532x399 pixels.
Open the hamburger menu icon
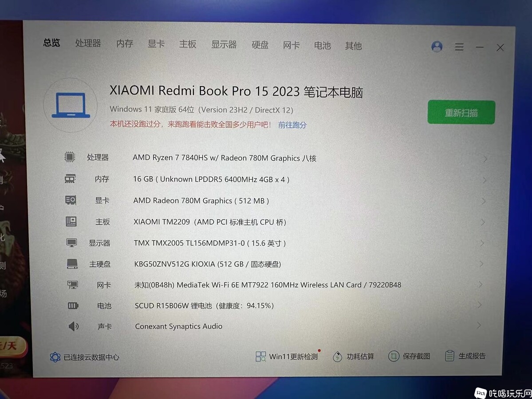pyautogui.click(x=459, y=47)
